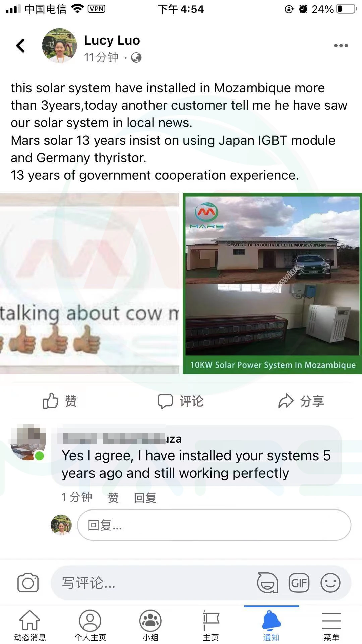This screenshot has width=362, height=644.
Task: Tap the globe public audience icon
Action: pos(136,58)
